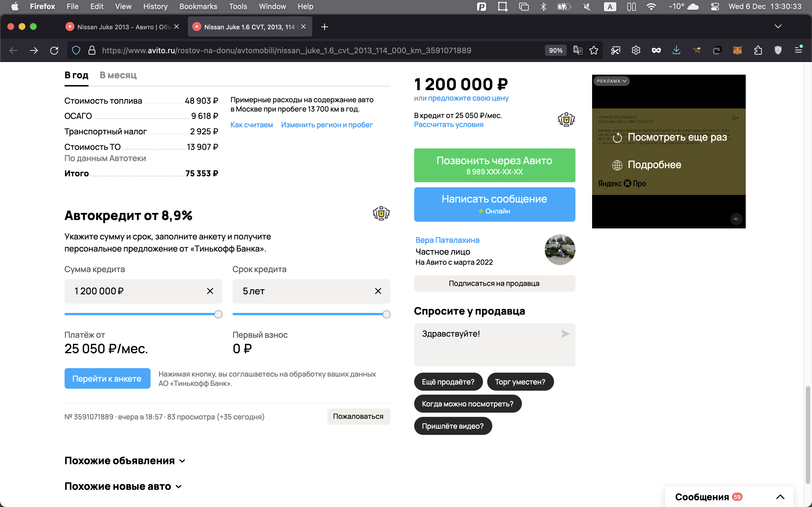The width and height of the screenshot is (812, 507).
Task: Clear the loan amount field
Action: (210, 291)
